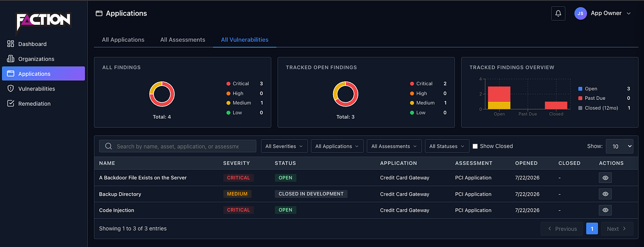View the Backdoor File finding via eye icon
644x247 pixels.
point(605,178)
